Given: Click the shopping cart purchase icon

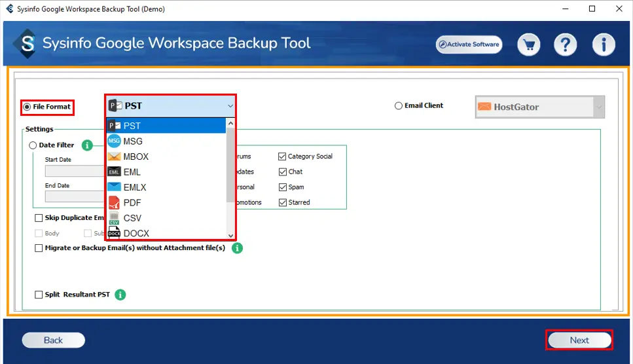Looking at the screenshot, I should click(528, 45).
